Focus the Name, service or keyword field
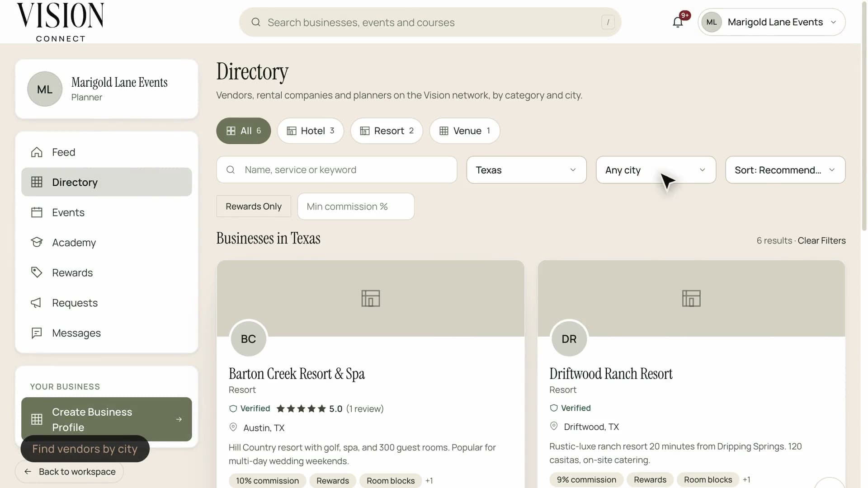868x488 pixels. pyautogui.click(x=337, y=170)
